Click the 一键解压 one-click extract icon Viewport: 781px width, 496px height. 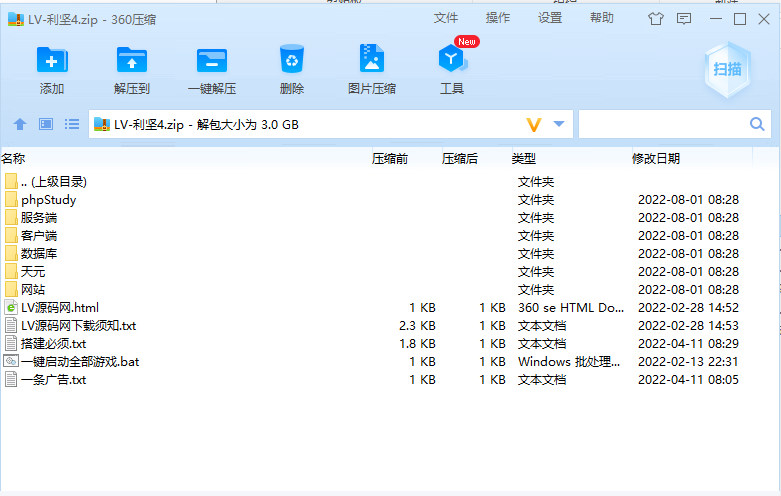(212, 60)
